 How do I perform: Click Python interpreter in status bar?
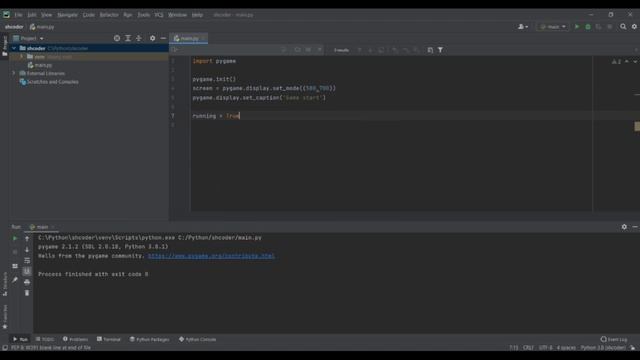603,348
